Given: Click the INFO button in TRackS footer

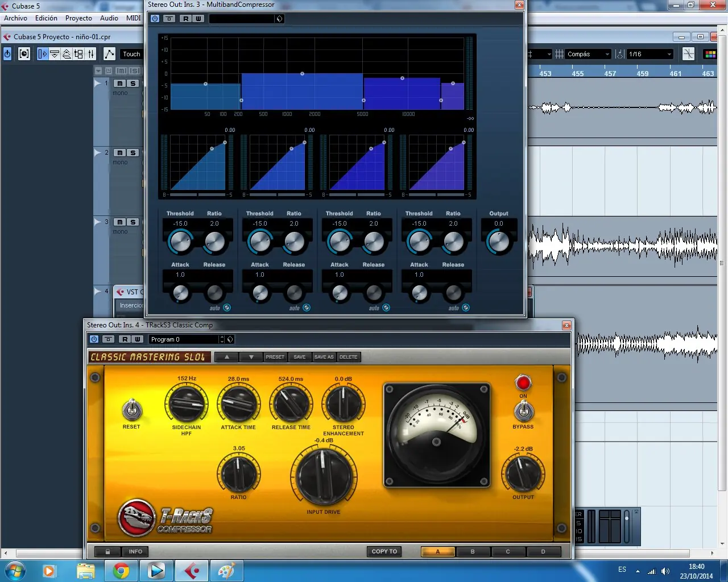Looking at the screenshot, I should [x=135, y=551].
